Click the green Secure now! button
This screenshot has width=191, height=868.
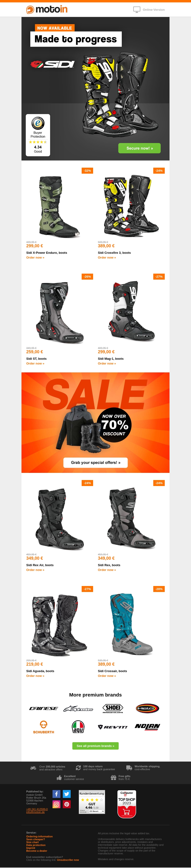pyautogui.click(x=140, y=148)
